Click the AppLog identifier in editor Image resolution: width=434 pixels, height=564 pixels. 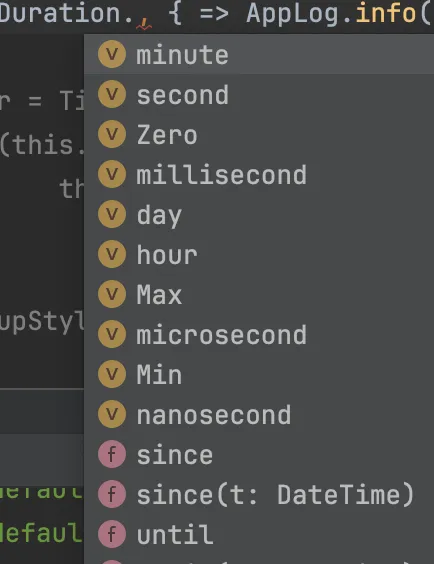(x=293, y=14)
